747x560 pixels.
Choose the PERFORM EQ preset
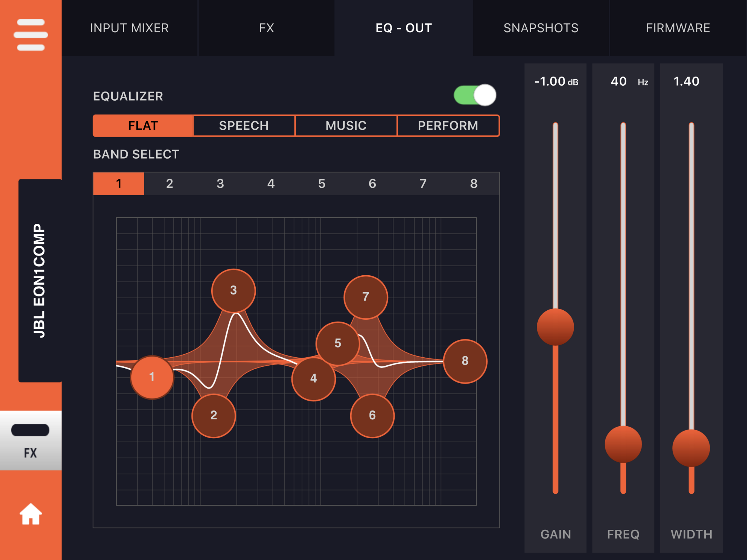[448, 126]
